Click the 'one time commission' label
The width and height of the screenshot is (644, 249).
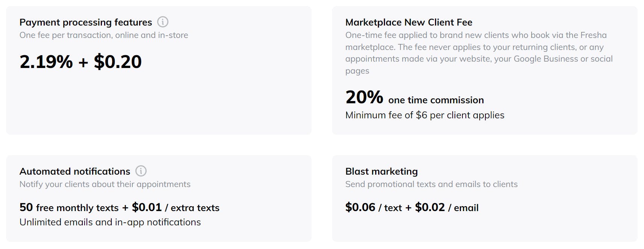(x=436, y=100)
